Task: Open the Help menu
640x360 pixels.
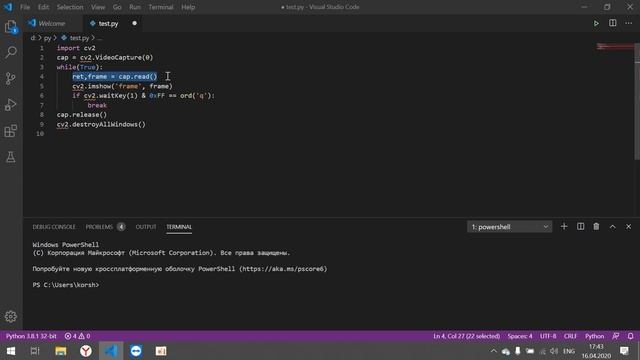Action: [x=188, y=7]
